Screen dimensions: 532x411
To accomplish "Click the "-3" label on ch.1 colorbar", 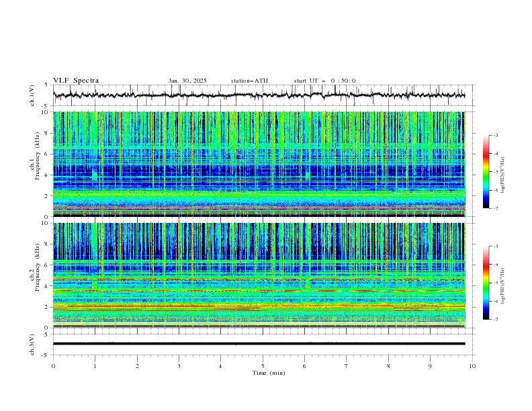I will (495, 135).
